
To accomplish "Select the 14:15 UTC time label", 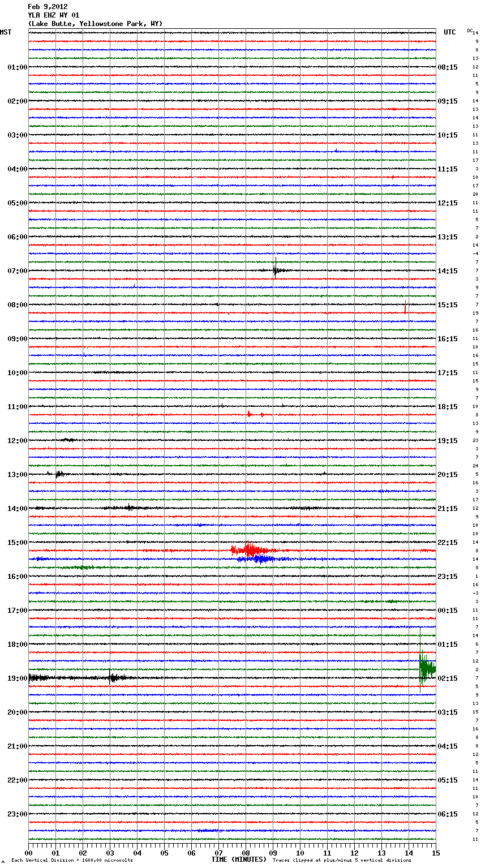I will point(448,271).
